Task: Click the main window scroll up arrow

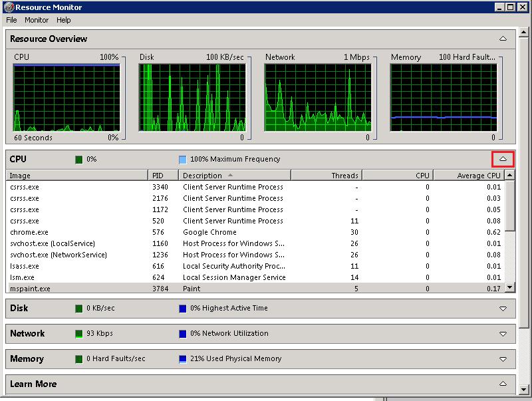Action: coord(523,32)
